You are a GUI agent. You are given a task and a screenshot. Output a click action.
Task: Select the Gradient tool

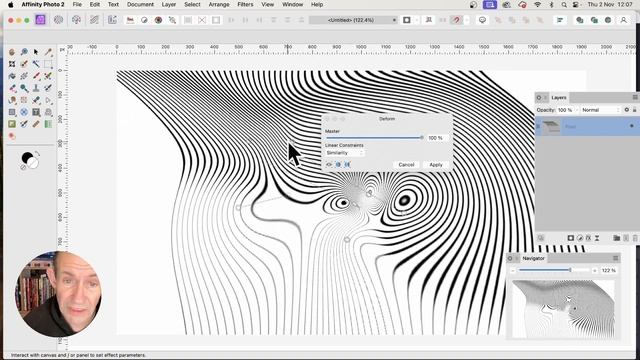(x=24, y=76)
